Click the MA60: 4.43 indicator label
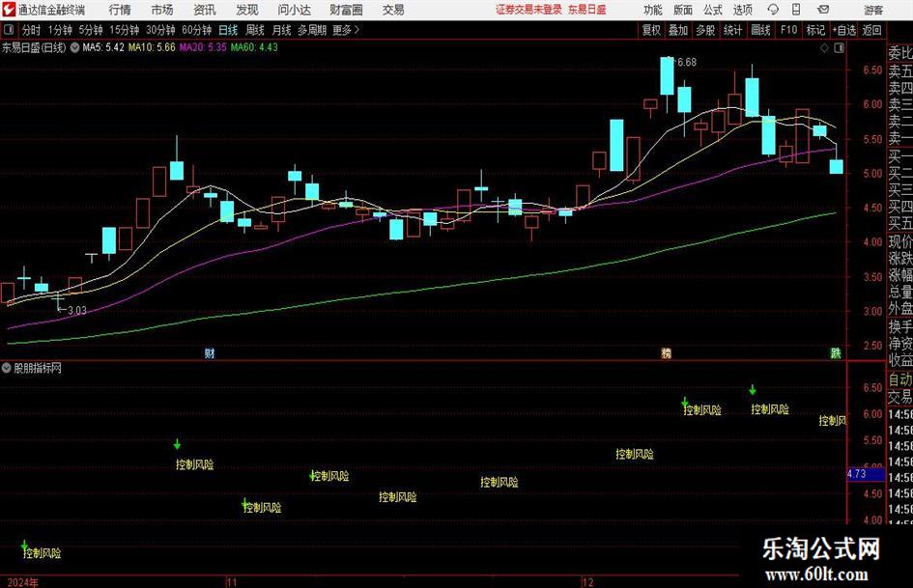 click(254, 47)
